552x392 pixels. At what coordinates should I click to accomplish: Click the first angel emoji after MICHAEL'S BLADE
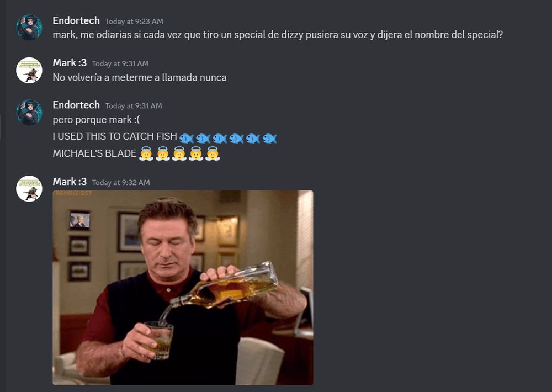click(x=146, y=153)
